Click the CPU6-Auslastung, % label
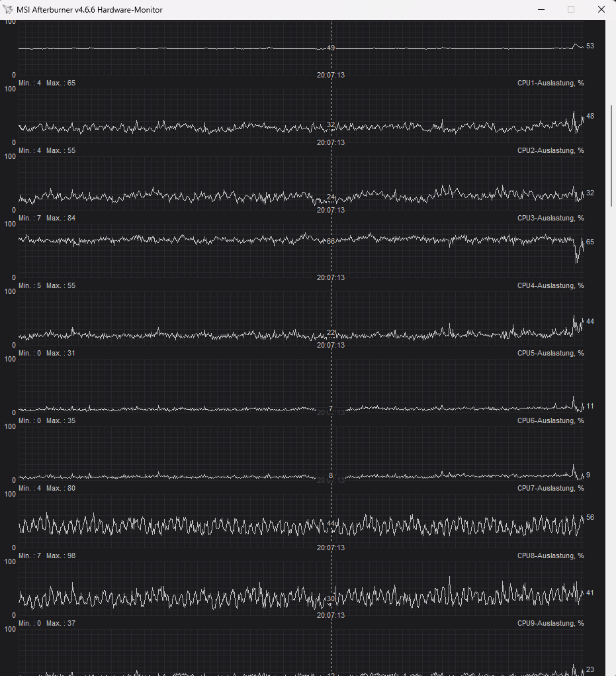This screenshot has height=676, width=616. pyautogui.click(x=550, y=421)
